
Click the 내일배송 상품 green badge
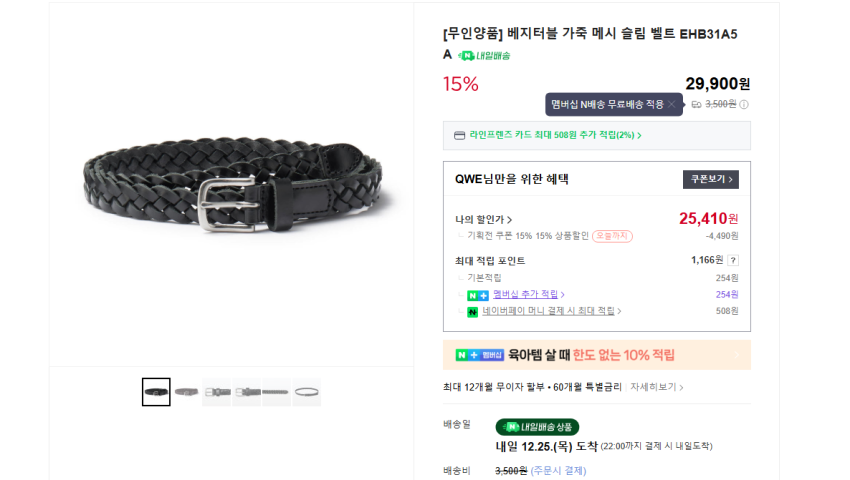pyautogui.click(x=537, y=427)
